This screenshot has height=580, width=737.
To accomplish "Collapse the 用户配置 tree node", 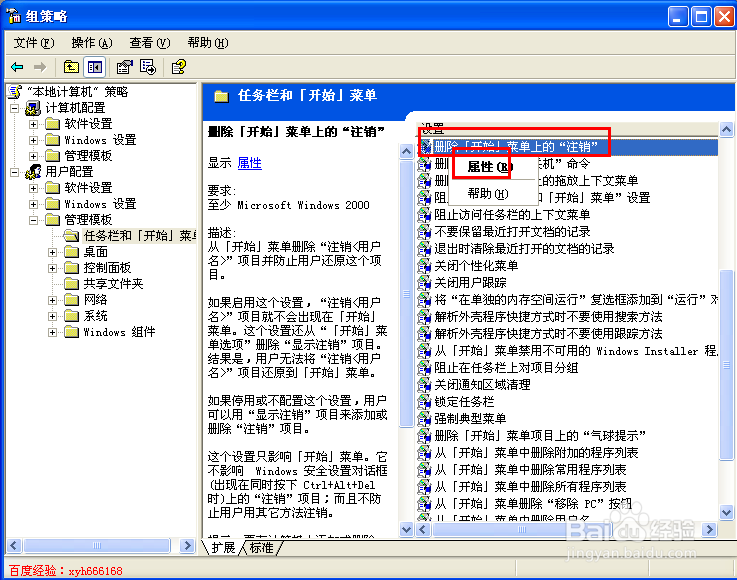I will [15, 172].
